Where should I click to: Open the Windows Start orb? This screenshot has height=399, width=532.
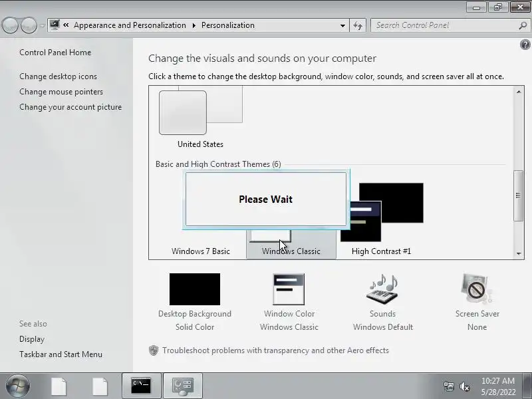pyautogui.click(x=18, y=386)
